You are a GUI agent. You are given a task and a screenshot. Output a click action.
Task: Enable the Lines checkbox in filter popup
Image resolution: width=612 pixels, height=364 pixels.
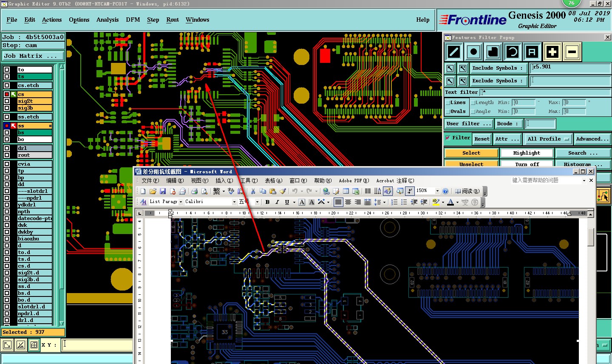(x=448, y=102)
